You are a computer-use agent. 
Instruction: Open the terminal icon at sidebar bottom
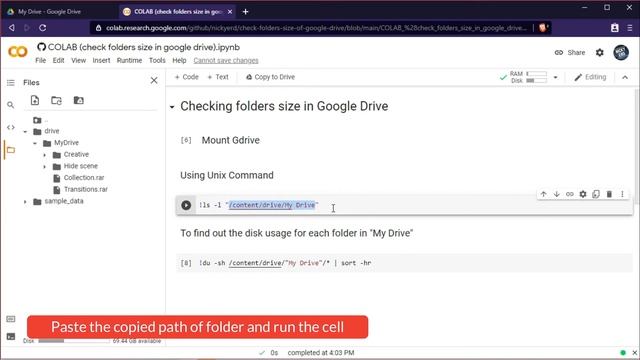[x=11, y=337]
